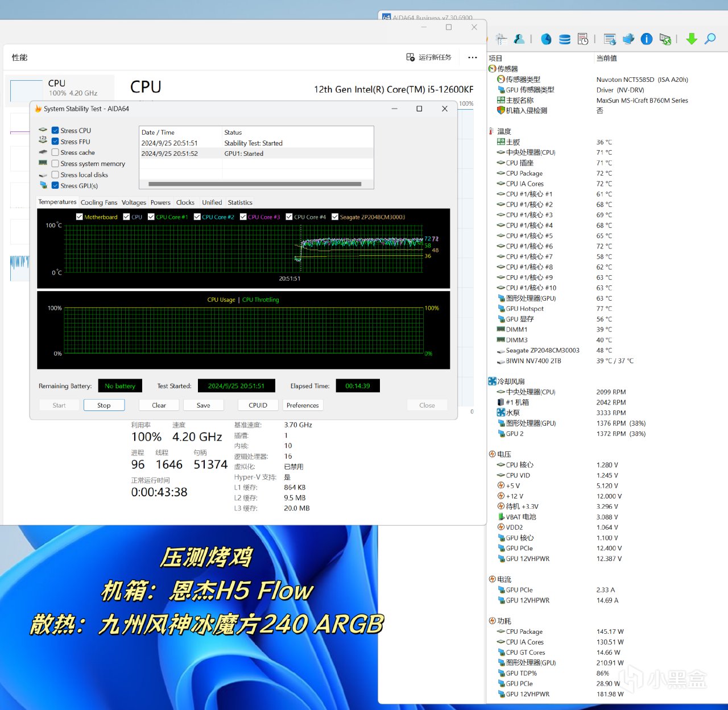Enable the Stress system memory checkbox
Screen dimensions: 728x710
[x=55, y=164]
